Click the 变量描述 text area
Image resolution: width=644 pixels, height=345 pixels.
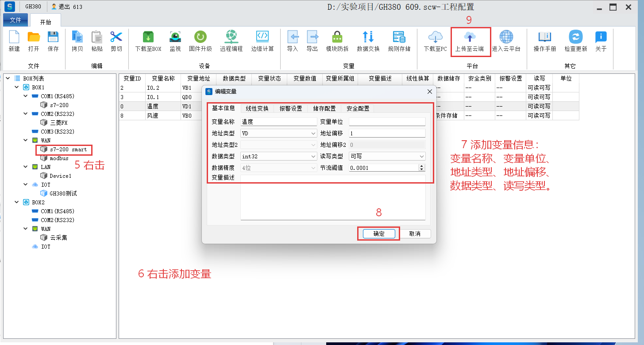click(333, 197)
